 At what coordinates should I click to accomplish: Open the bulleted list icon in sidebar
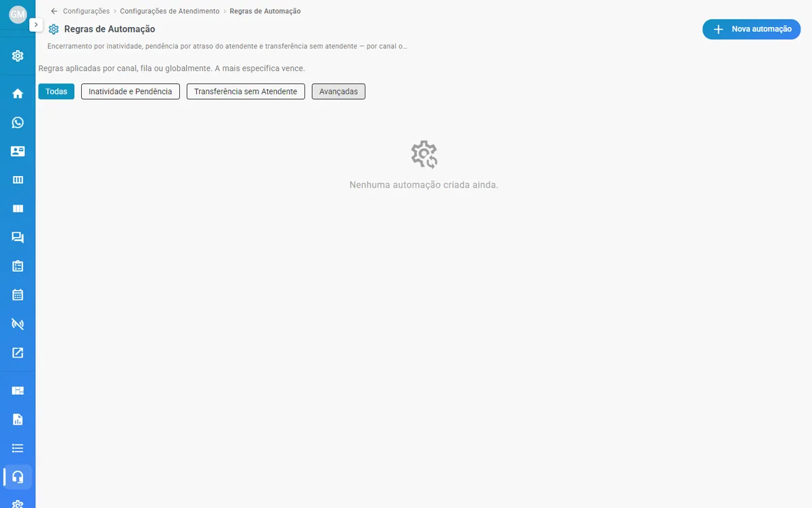pos(18,448)
